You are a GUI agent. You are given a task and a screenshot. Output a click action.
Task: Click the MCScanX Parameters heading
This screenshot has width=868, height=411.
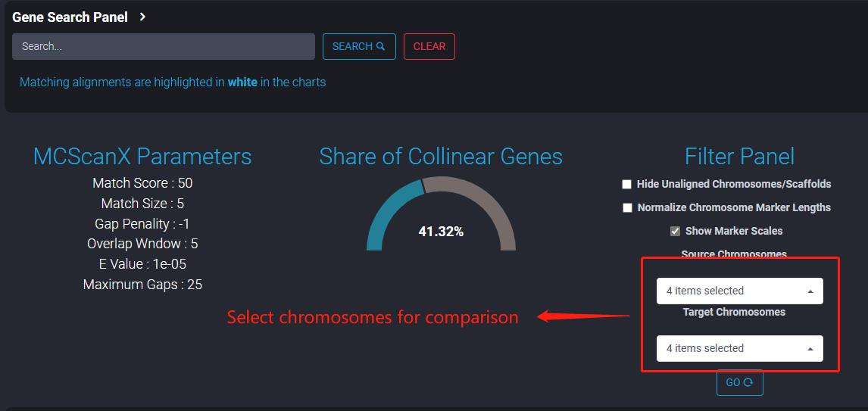tap(142, 157)
